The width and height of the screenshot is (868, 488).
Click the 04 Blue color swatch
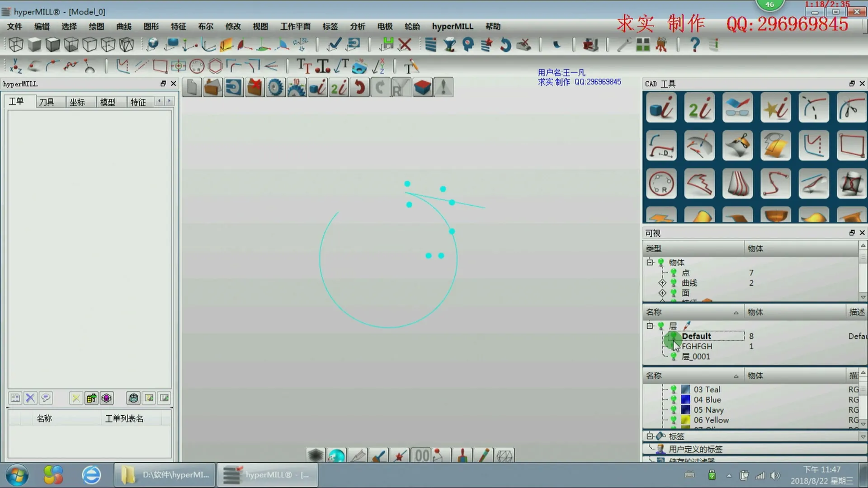tap(685, 399)
